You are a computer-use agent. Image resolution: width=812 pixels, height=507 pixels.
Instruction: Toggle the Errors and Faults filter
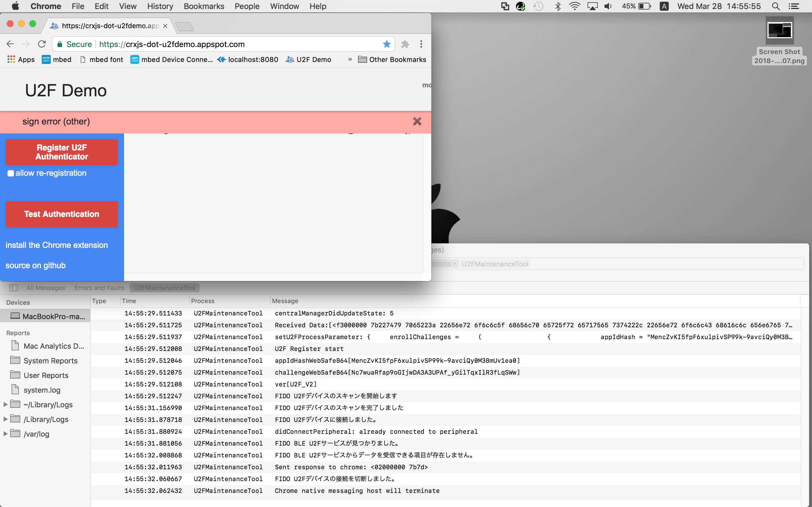point(99,288)
